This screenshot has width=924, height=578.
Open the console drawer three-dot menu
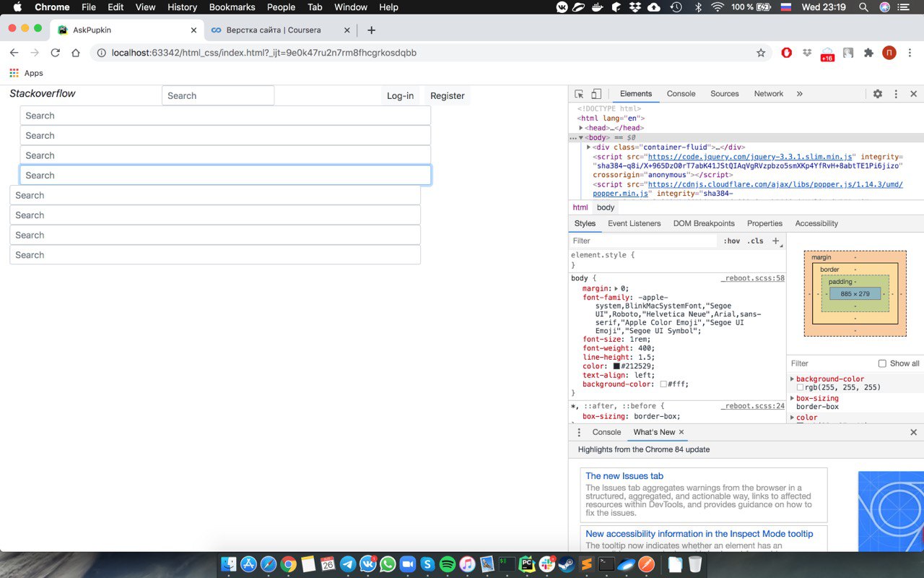(578, 432)
